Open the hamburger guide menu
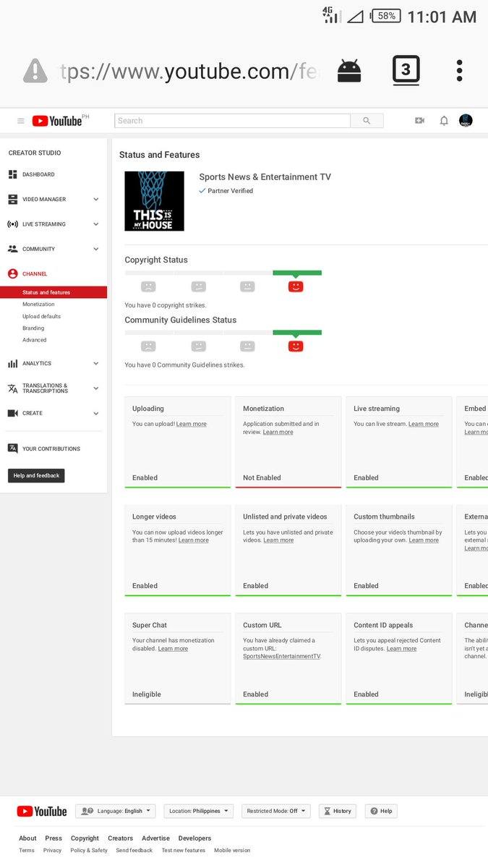Viewport: 488px width, 868px height. [21, 121]
